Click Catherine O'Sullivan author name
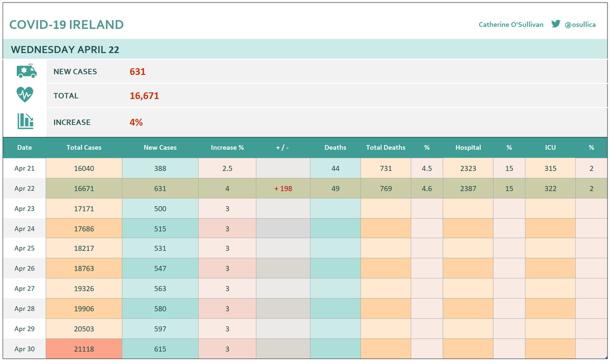The image size is (611, 364). click(x=511, y=24)
